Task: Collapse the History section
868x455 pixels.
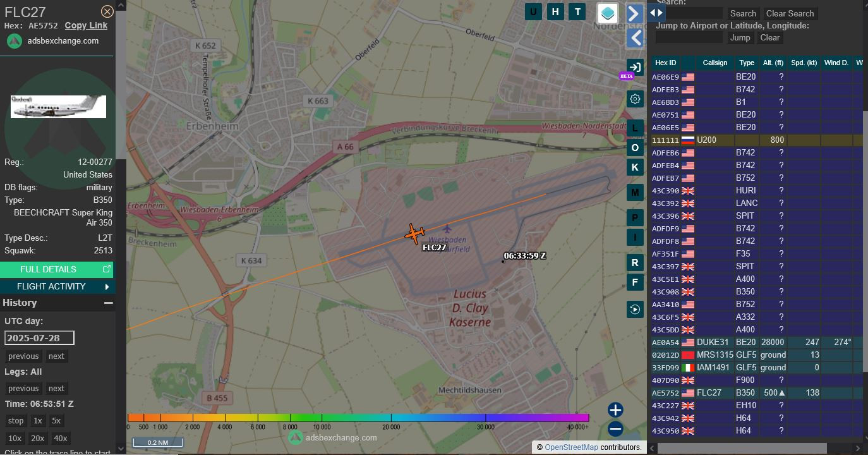Action: 108,303
